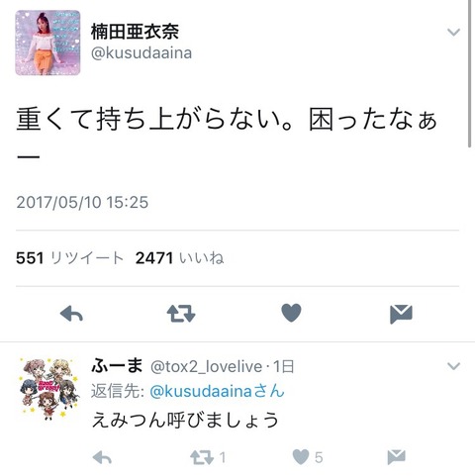
Task: Open options chevron on main tweet
Action: [453, 32]
